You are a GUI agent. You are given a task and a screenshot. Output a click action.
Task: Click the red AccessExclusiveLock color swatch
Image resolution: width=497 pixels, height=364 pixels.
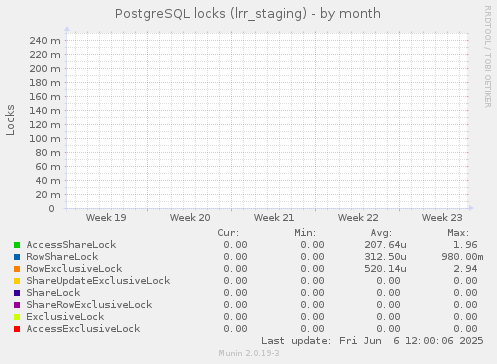click(x=17, y=329)
